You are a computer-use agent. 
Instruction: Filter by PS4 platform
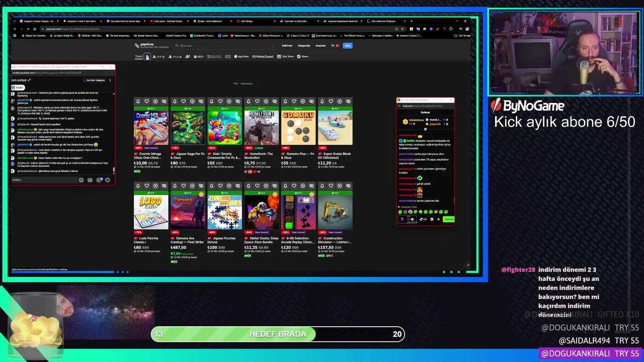(x=175, y=56)
